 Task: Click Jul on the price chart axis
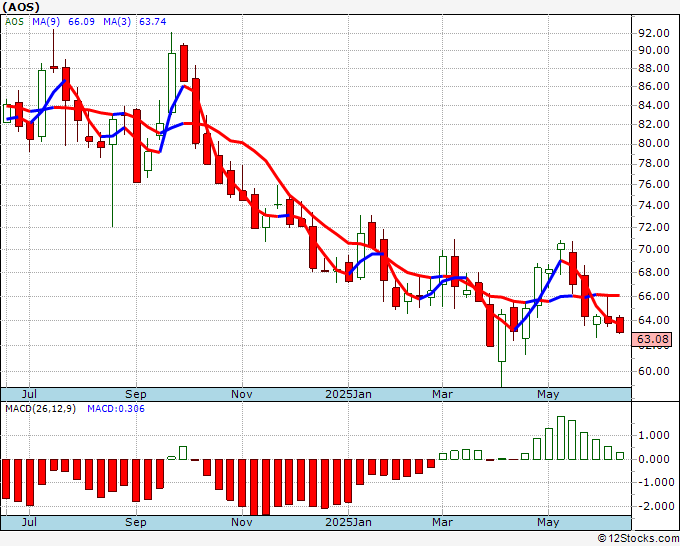29,394
